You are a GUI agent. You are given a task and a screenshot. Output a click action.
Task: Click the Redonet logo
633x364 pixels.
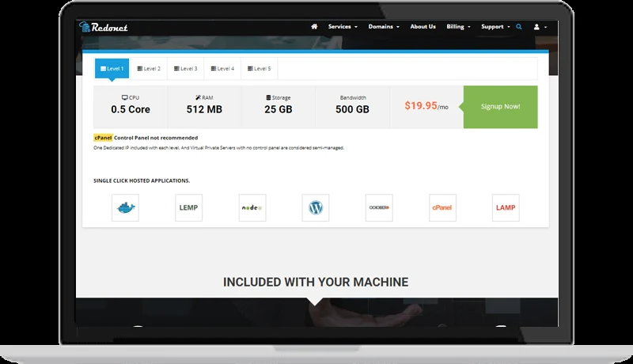point(104,27)
